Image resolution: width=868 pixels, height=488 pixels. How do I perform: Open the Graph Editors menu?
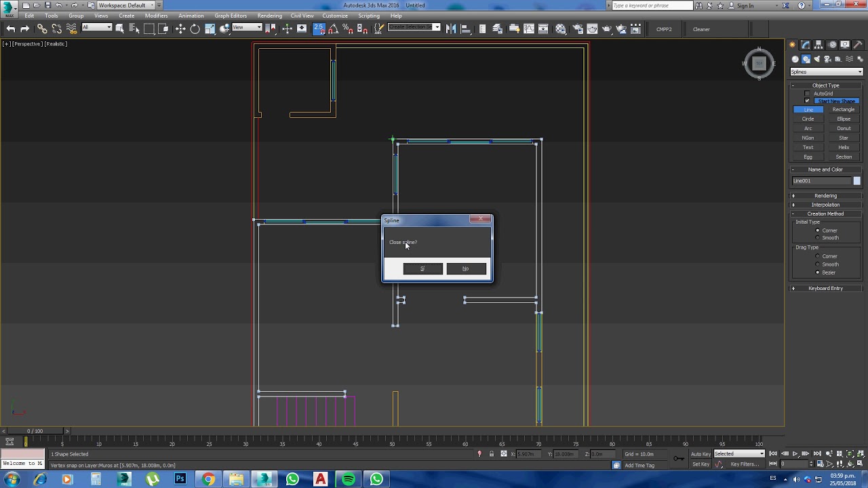[231, 16]
